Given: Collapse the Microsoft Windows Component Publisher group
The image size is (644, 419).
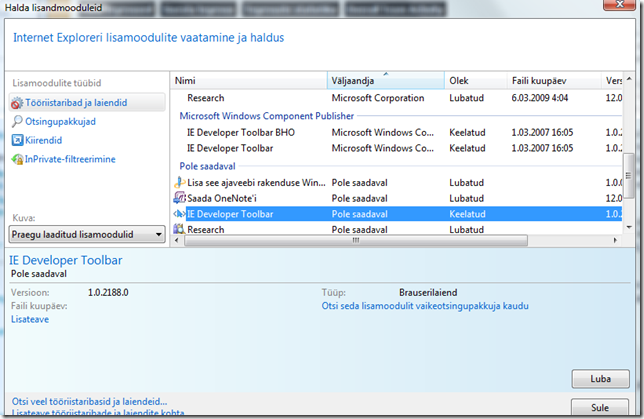Looking at the screenshot, I should pyautogui.click(x=267, y=116).
